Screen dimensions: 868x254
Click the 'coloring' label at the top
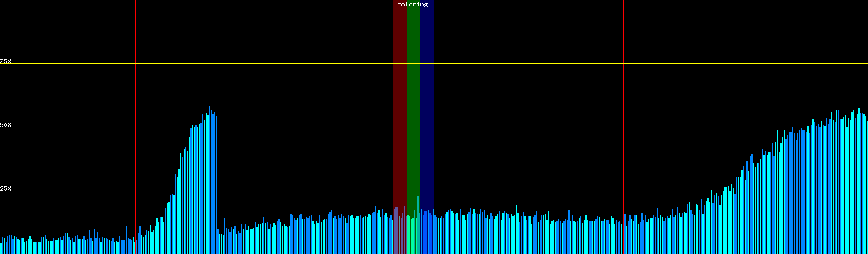click(412, 5)
